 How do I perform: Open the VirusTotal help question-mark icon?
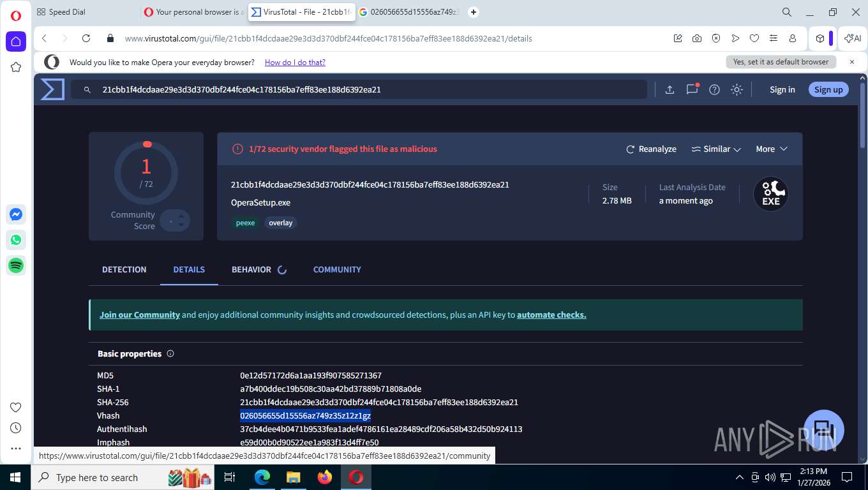pyautogui.click(x=714, y=89)
